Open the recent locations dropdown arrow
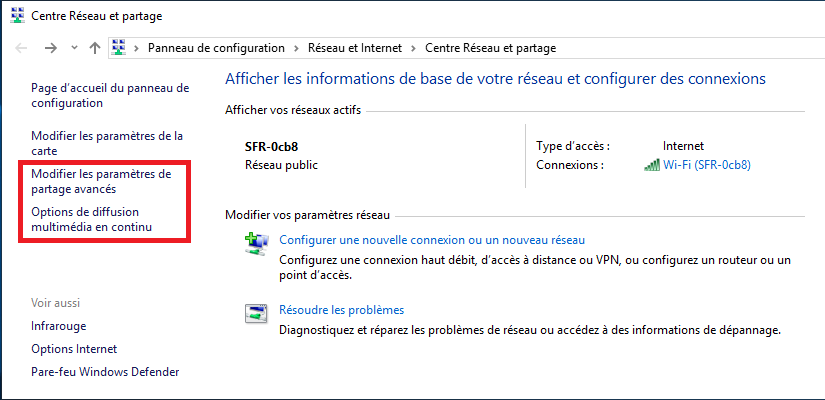This screenshot has width=825, height=400. 75,48
